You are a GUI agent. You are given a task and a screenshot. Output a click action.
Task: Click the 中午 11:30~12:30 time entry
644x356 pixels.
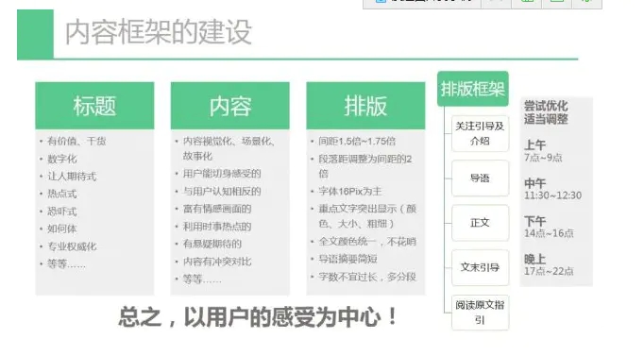pos(552,189)
